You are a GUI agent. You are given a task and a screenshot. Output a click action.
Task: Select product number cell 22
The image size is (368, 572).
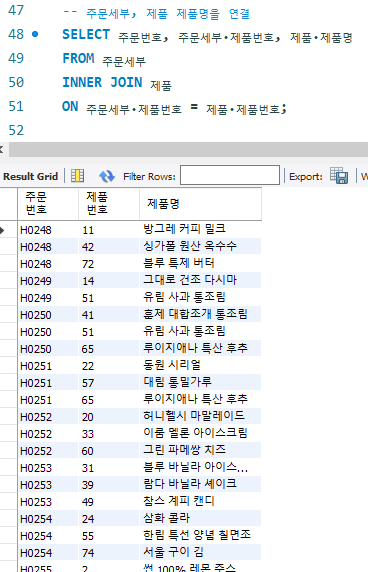click(109, 366)
